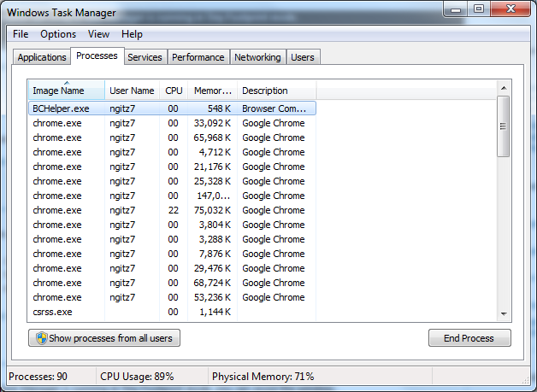Viewport: 537px width, 392px height.
Task: Switch to the Services tab
Action: point(145,57)
